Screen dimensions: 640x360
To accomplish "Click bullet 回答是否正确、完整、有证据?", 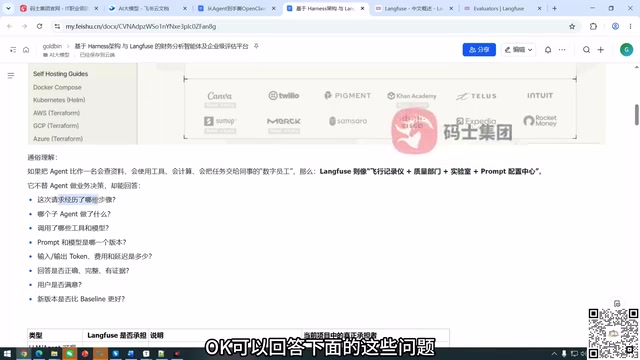I will point(83,271).
